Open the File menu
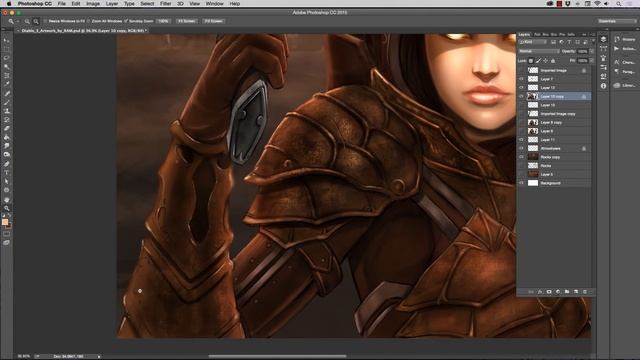Viewport: 640px width, 360px height. pyautogui.click(x=62, y=4)
